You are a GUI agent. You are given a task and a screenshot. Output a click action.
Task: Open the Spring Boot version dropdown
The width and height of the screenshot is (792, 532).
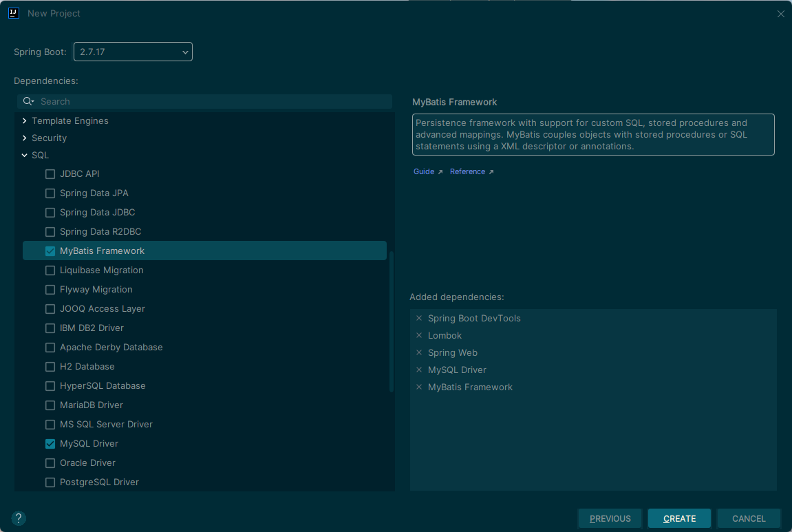click(x=133, y=52)
